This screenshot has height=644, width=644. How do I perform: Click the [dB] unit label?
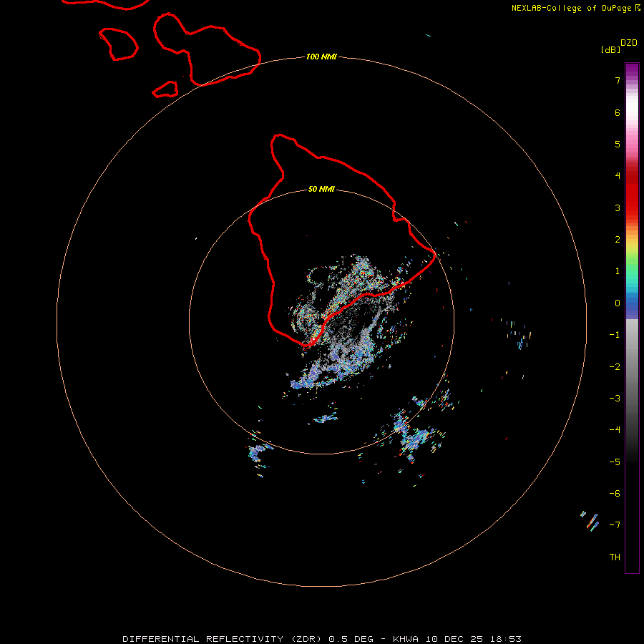tap(610, 49)
